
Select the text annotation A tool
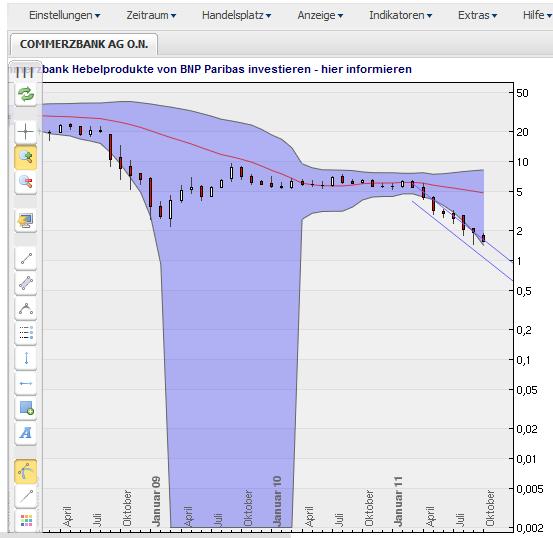(x=26, y=433)
